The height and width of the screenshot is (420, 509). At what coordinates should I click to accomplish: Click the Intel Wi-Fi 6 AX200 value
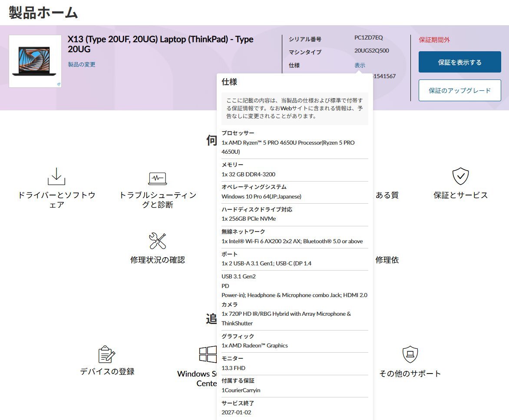point(292,241)
